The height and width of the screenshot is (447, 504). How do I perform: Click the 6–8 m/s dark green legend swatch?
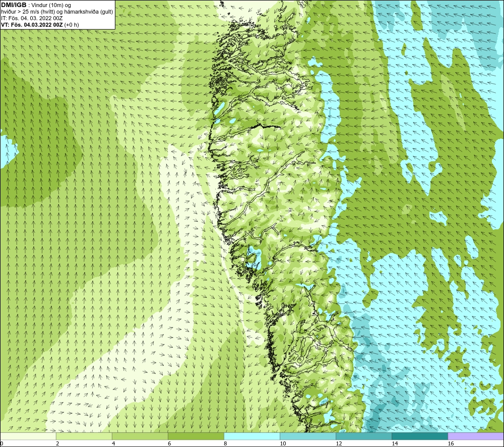tap(196, 436)
